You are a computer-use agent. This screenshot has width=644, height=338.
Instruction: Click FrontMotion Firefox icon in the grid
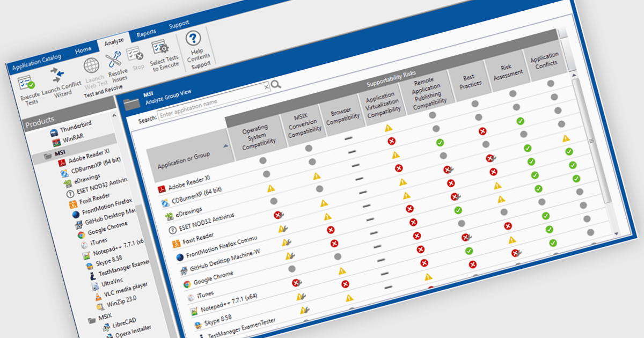coord(180,258)
